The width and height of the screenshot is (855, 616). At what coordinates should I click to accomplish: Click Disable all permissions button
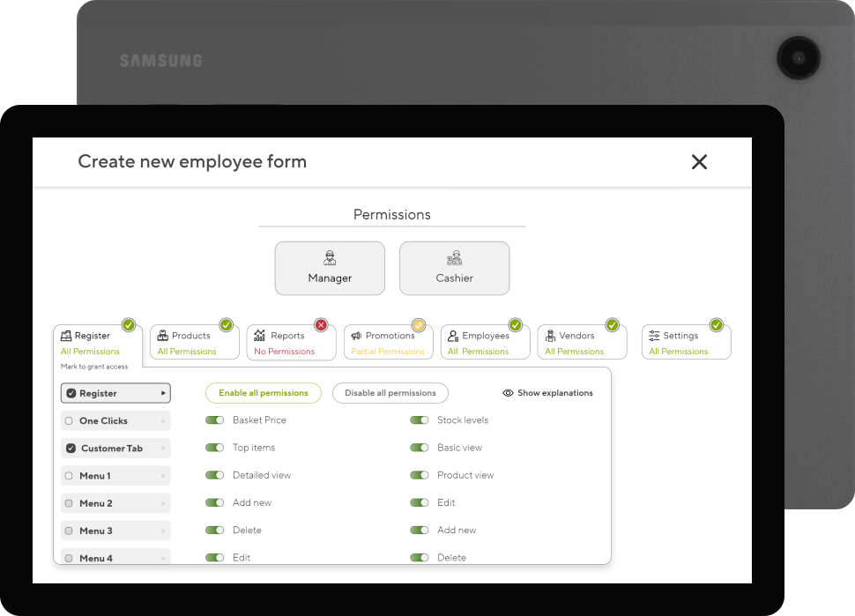pos(390,393)
